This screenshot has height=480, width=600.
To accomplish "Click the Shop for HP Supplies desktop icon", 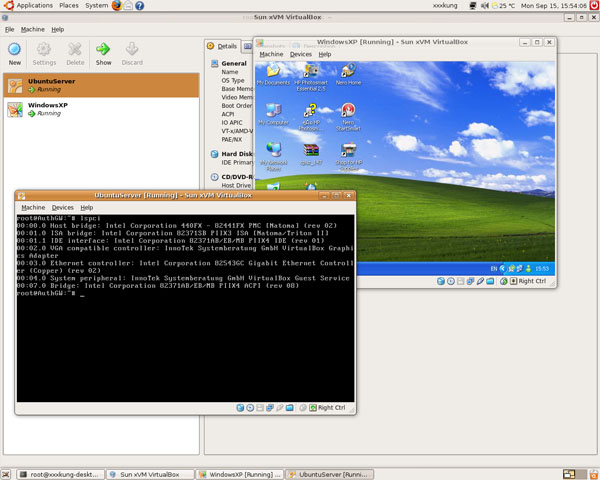I will tap(349, 157).
